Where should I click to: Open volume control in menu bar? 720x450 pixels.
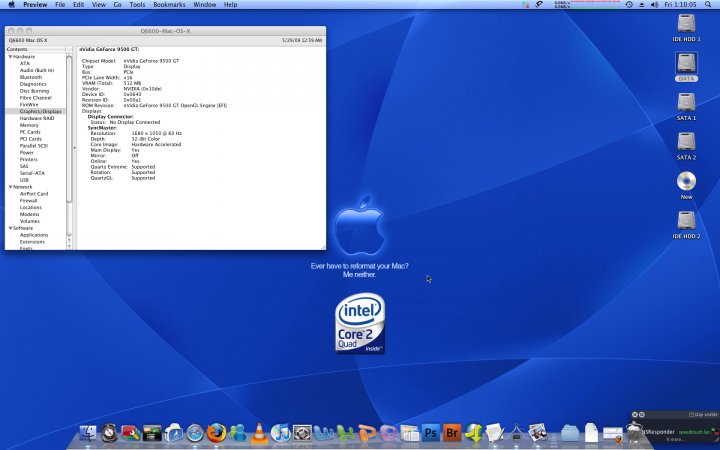click(x=654, y=5)
